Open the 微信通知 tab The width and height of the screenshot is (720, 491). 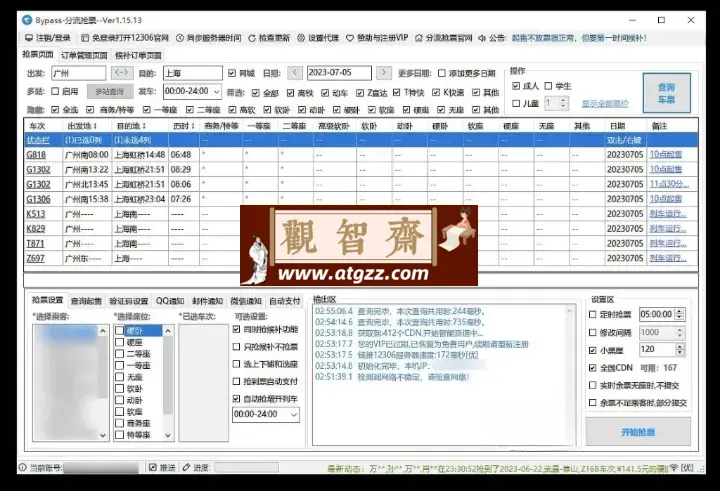tap(245, 301)
